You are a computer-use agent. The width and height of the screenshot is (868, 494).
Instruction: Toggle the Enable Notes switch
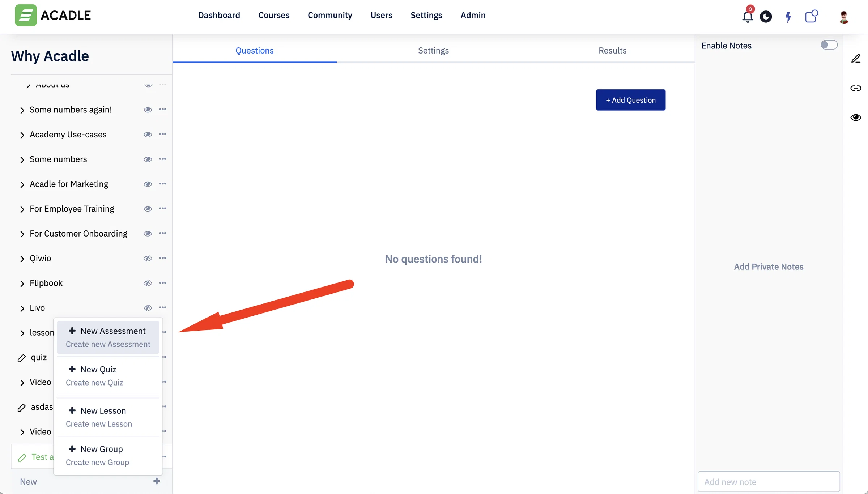pyautogui.click(x=829, y=45)
